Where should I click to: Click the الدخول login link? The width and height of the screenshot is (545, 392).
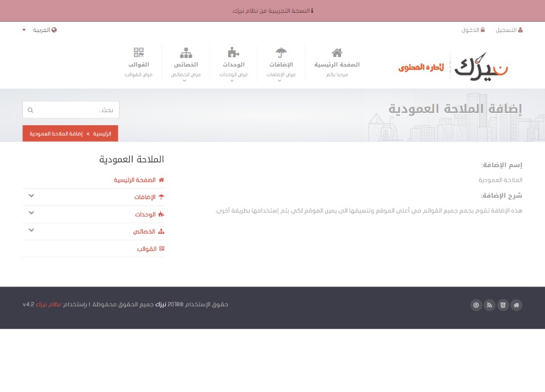[473, 30]
